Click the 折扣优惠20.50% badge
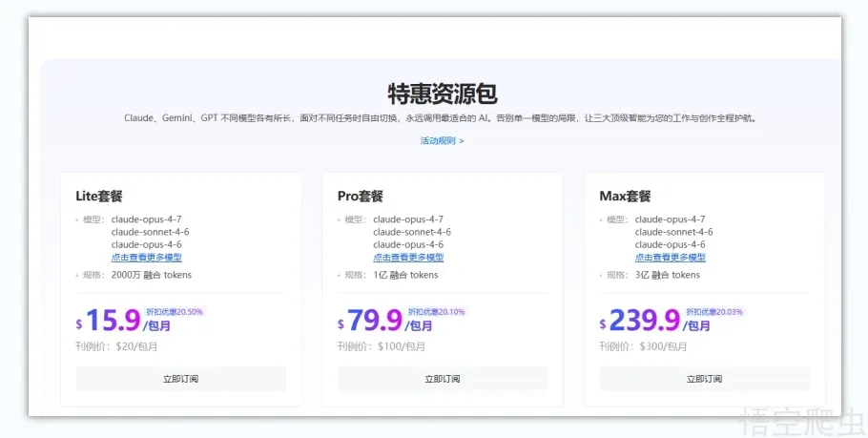 [175, 312]
